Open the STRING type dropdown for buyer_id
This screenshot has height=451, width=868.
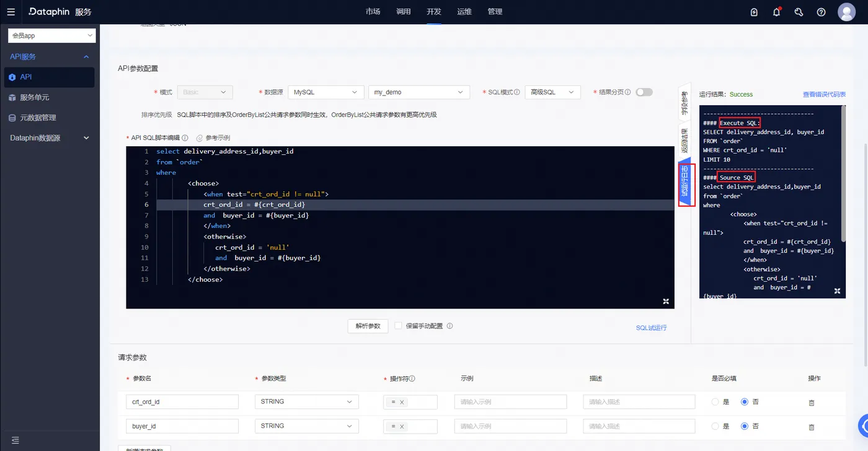point(306,426)
